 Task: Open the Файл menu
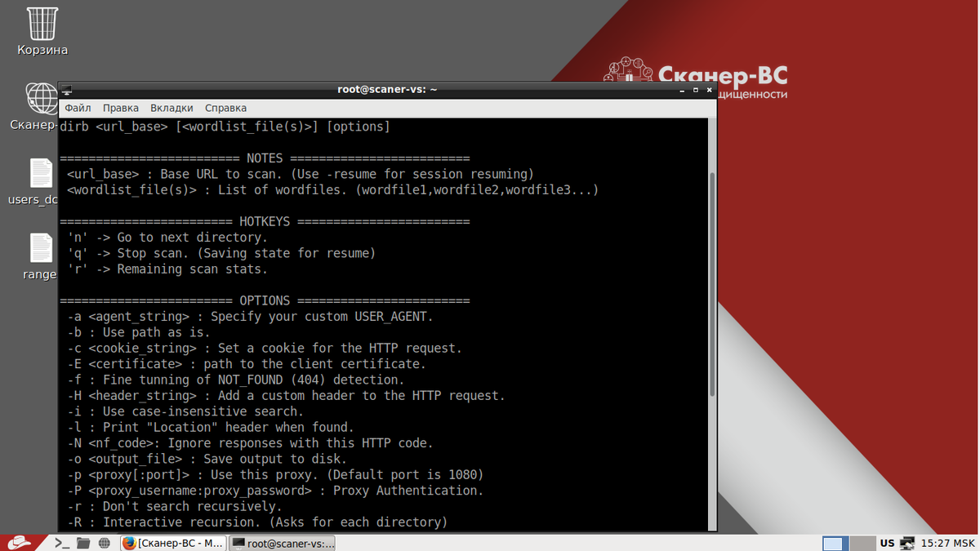[x=78, y=108]
